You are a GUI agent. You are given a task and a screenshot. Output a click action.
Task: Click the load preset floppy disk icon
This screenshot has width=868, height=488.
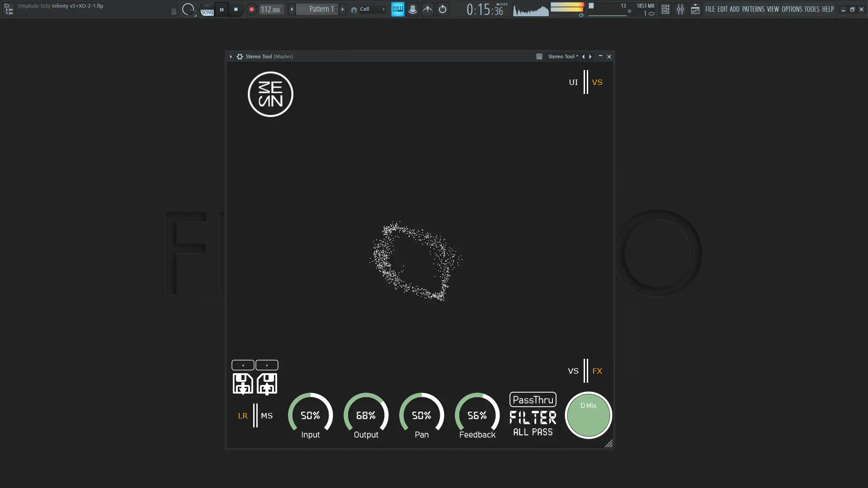267,384
